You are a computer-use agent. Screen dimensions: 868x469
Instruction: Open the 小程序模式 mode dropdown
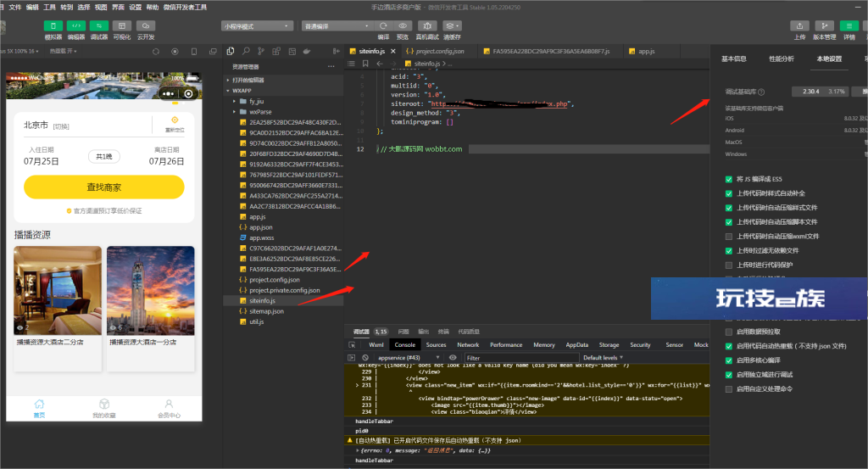[257, 26]
